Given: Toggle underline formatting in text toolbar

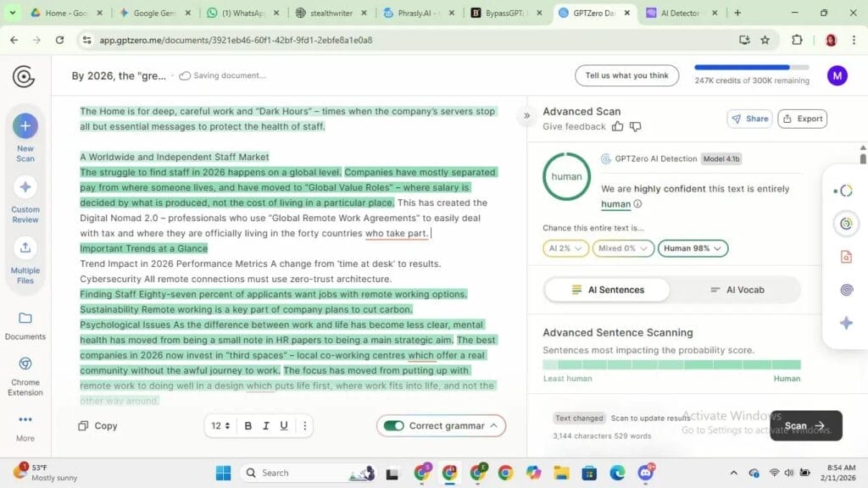Looking at the screenshot, I should point(284,425).
